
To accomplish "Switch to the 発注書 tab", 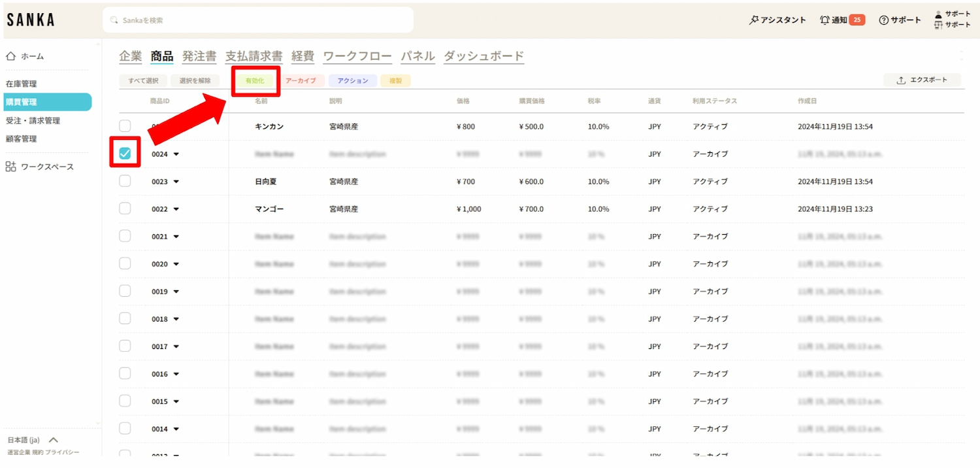I will 199,56.
